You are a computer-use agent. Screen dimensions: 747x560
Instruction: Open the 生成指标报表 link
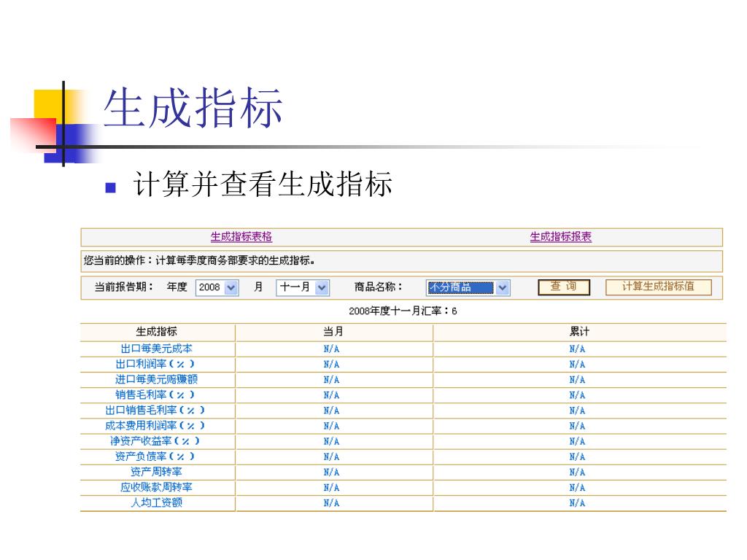pyautogui.click(x=561, y=237)
